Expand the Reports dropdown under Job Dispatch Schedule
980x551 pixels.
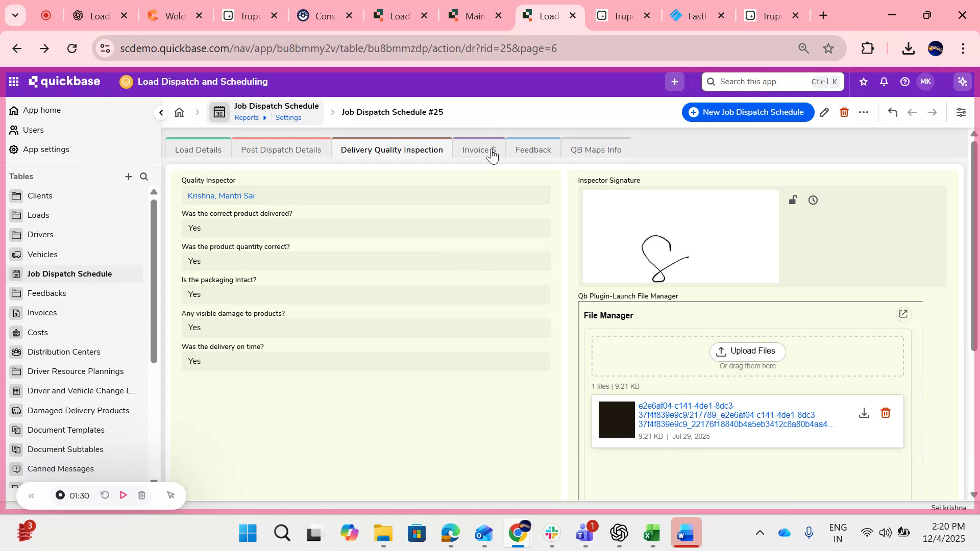[250, 117]
